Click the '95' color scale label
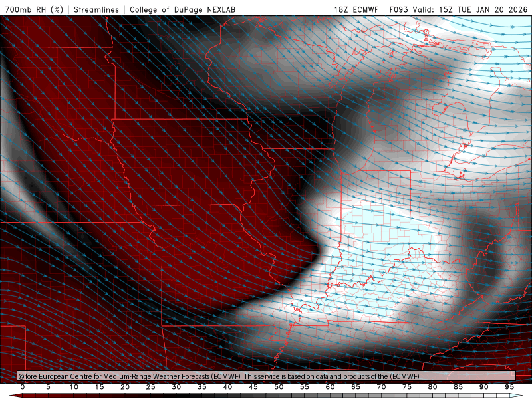The height and width of the screenshot is (399, 532). (x=509, y=387)
